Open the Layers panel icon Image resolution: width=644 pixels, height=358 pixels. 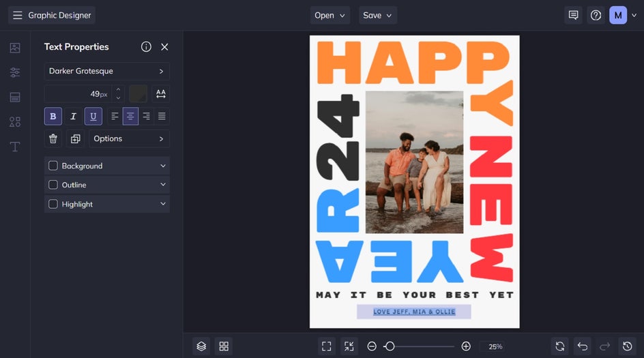point(201,346)
